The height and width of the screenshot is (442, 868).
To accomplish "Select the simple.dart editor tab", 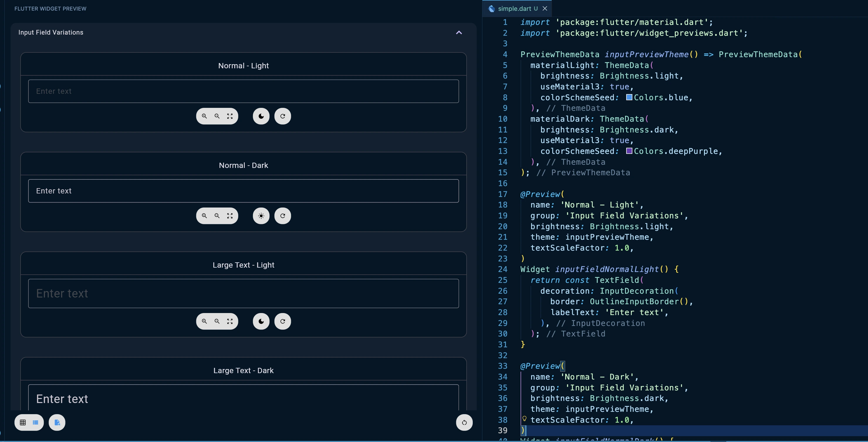I will pyautogui.click(x=516, y=8).
